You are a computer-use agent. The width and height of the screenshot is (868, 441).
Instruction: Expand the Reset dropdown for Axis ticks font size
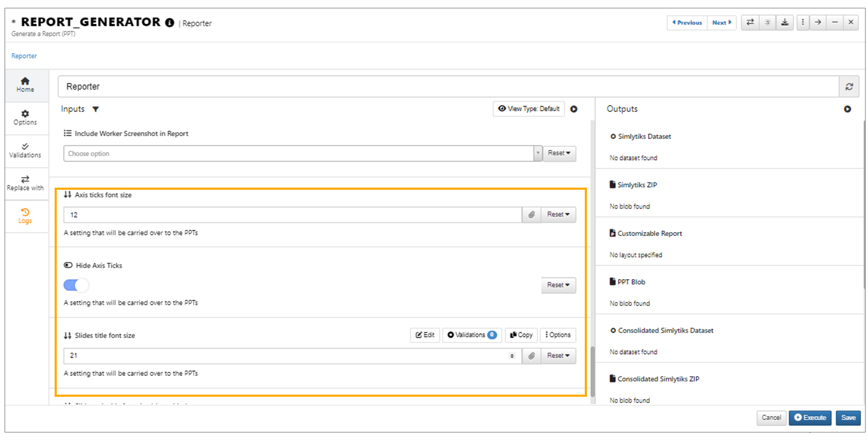[x=559, y=215]
